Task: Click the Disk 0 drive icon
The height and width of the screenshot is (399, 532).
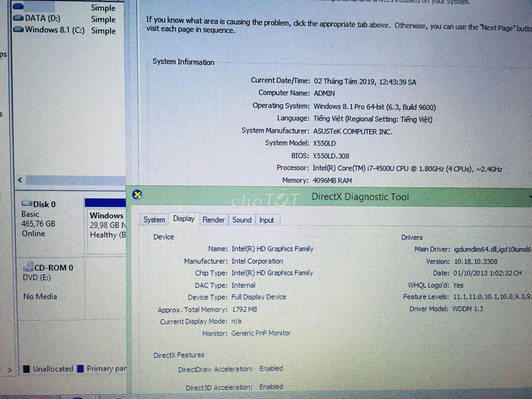Action: pos(27,204)
